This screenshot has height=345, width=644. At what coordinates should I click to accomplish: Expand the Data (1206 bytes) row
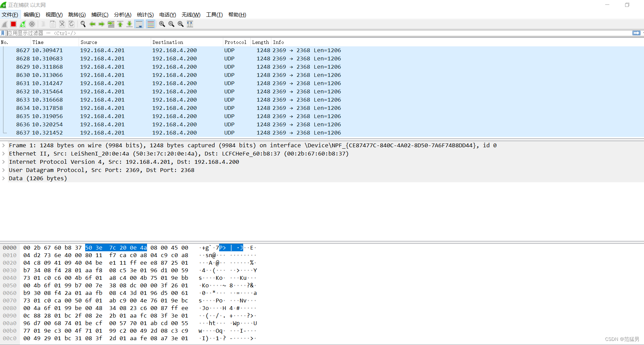[x=3, y=179]
